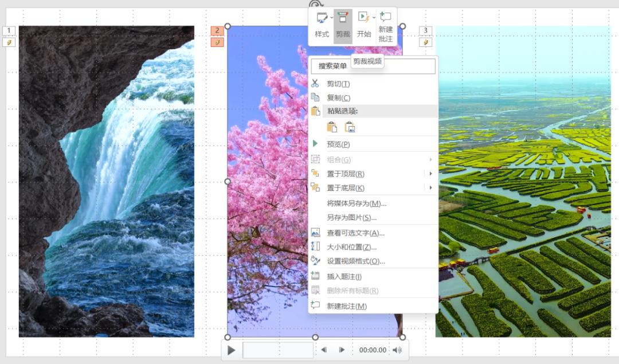Play the selected cherry blossom video

tap(231, 350)
